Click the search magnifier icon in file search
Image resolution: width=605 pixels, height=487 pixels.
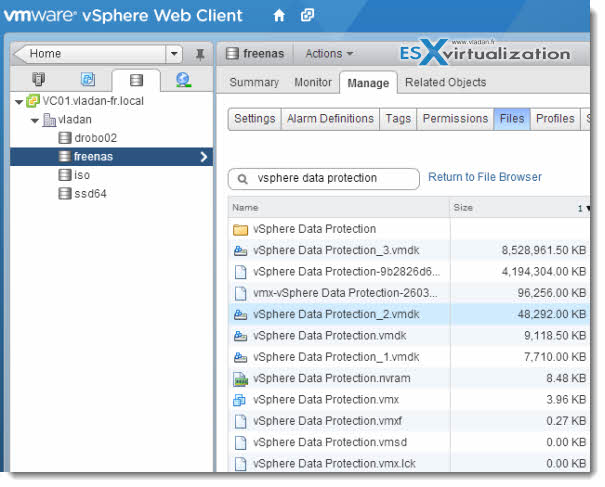pyautogui.click(x=242, y=179)
